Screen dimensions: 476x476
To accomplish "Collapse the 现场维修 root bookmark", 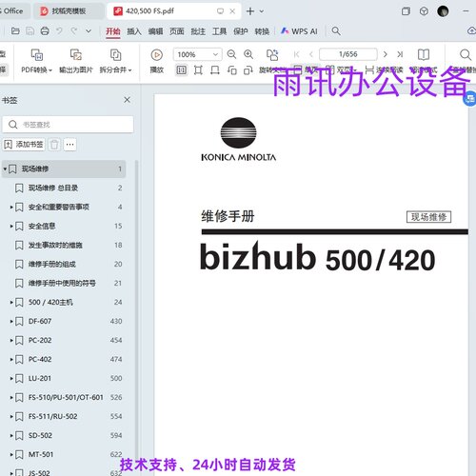I will 5,169.
